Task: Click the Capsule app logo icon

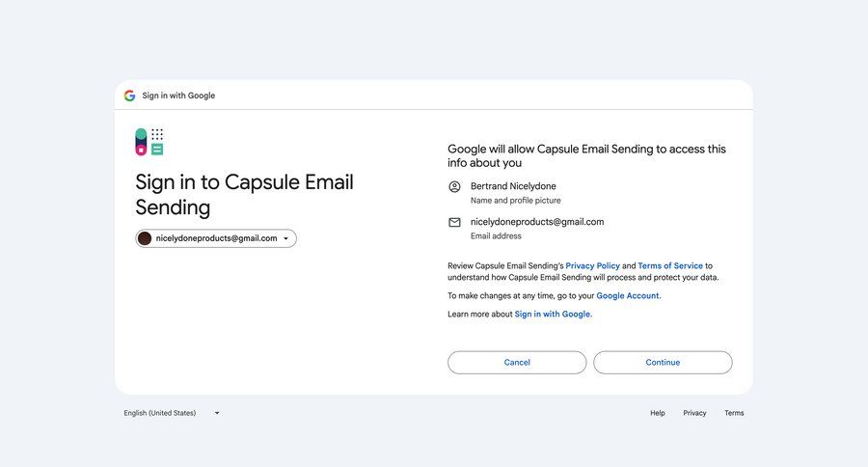Action: coord(149,142)
